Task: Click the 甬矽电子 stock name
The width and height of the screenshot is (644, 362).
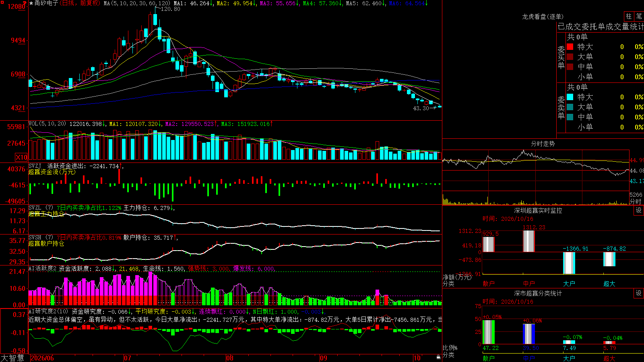Action: 46,3
